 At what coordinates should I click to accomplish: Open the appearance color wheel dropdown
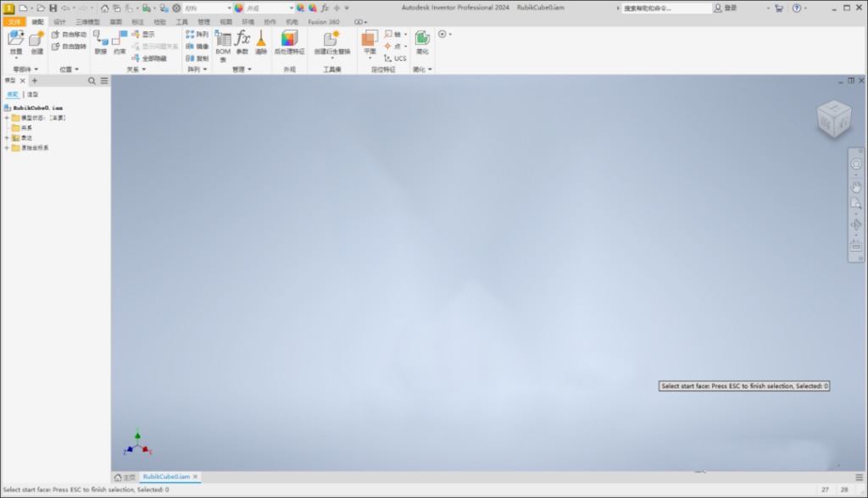(238, 8)
